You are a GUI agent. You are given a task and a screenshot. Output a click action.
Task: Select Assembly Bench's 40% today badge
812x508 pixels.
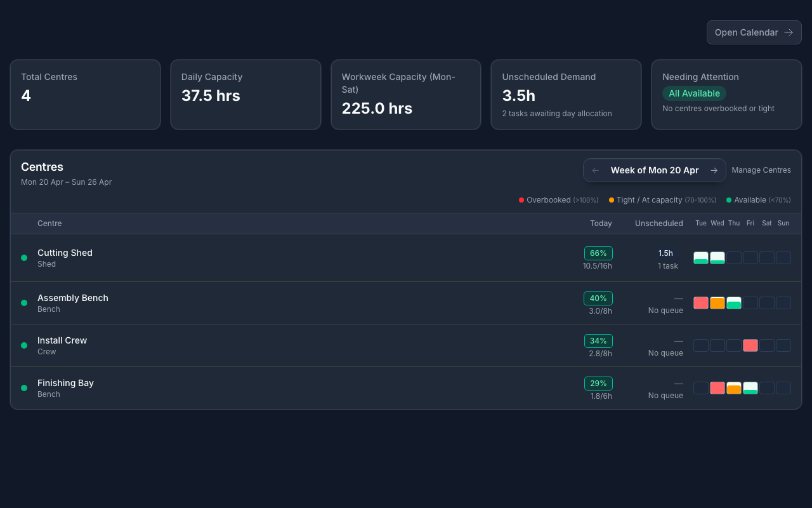point(598,298)
